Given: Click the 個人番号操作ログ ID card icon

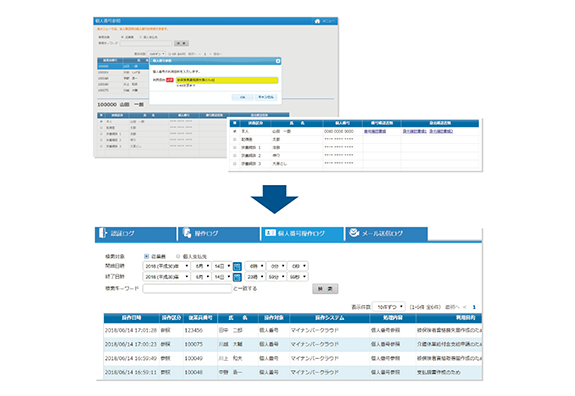Looking at the screenshot, I should (270, 233).
